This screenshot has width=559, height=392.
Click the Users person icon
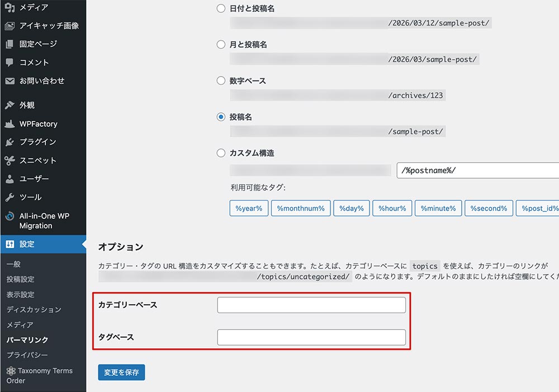[10, 179]
